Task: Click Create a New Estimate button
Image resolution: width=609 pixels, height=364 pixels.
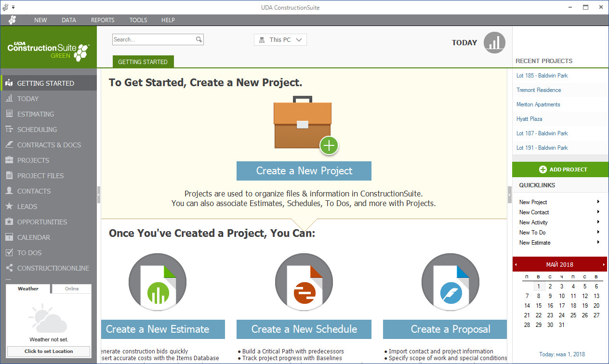Action: (163, 329)
